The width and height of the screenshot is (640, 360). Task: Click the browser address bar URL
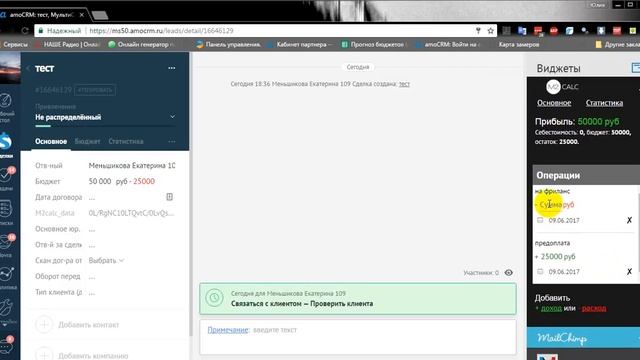click(x=161, y=31)
